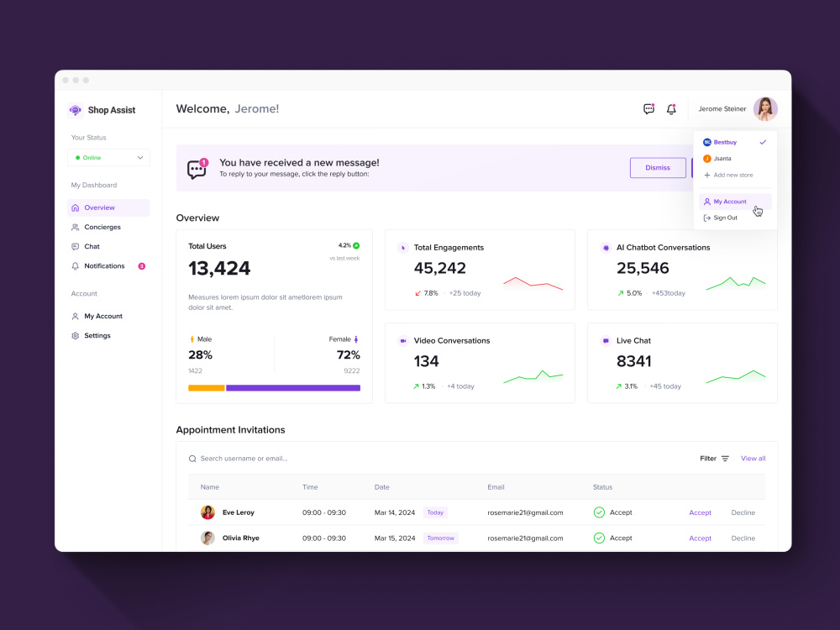Click the Female figure icon
Screen dimensions: 840x630
click(x=356, y=339)
